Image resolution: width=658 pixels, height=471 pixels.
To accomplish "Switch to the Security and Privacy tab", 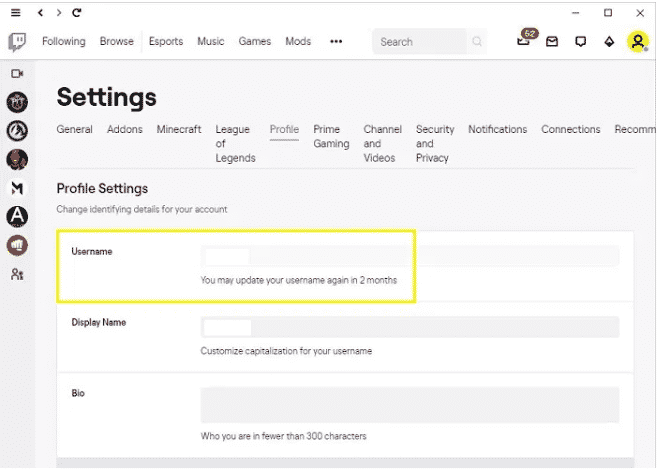I will (x=435, y=144).
